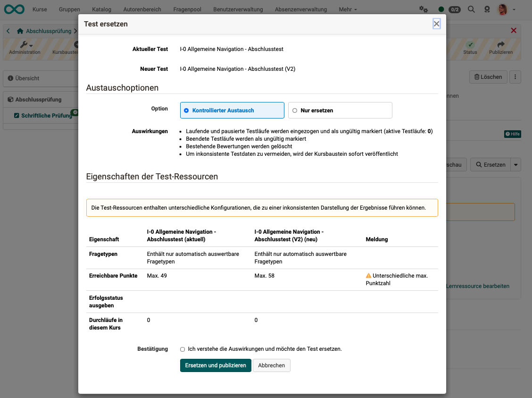The width and height of the screenshot is (532, 398).
Task: Close the course with the red X
Action: 514,31
